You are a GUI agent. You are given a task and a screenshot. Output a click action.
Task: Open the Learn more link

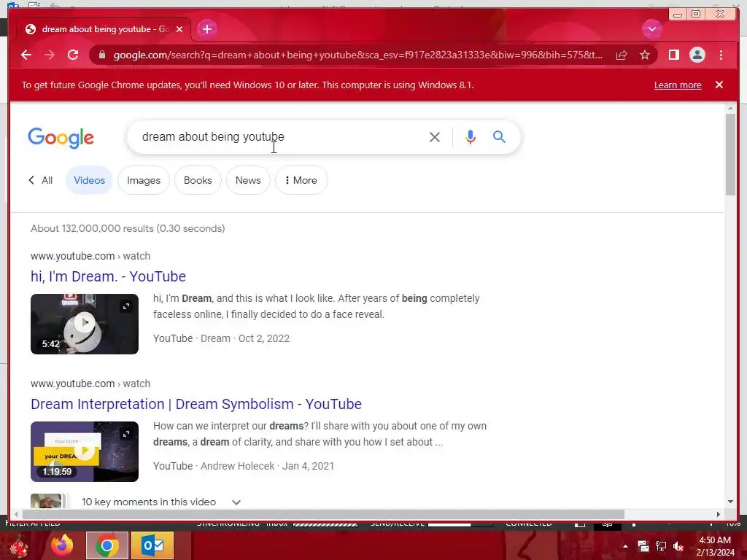pyautogui.click(x=678, y=85)
